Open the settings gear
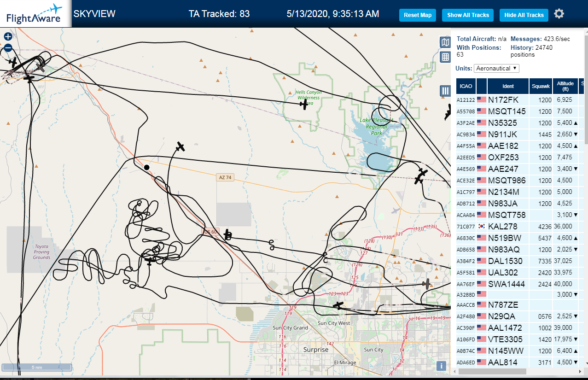This screenshot has width=588, height=380. pyautogui.click(x=559, y=14)
